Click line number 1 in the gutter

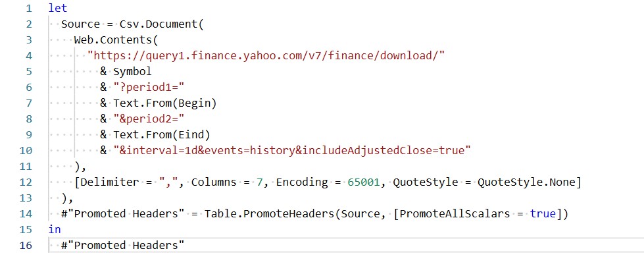[x=28, y=9]
